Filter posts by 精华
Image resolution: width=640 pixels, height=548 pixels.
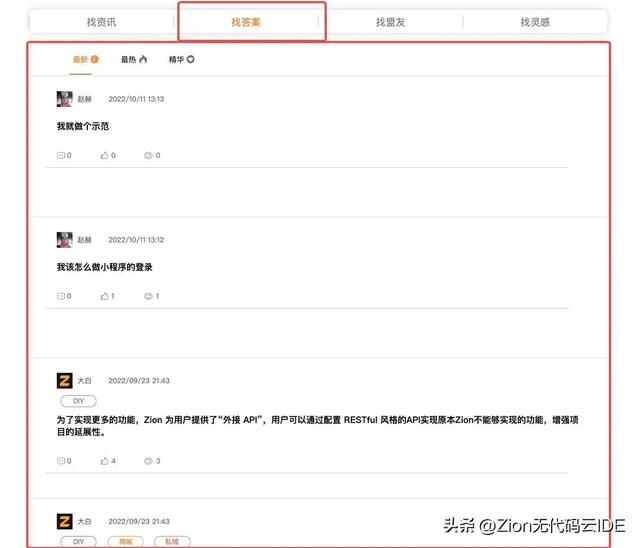(181, 59)
